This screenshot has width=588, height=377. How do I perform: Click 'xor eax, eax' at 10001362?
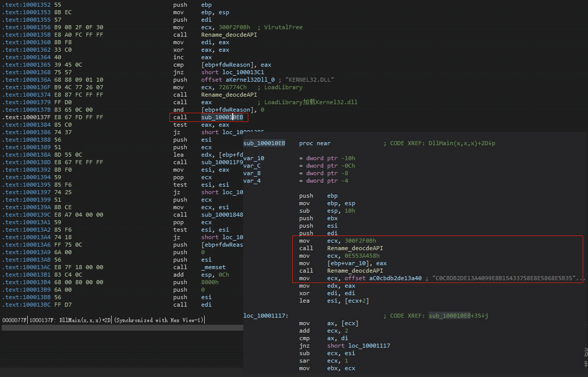201,50
